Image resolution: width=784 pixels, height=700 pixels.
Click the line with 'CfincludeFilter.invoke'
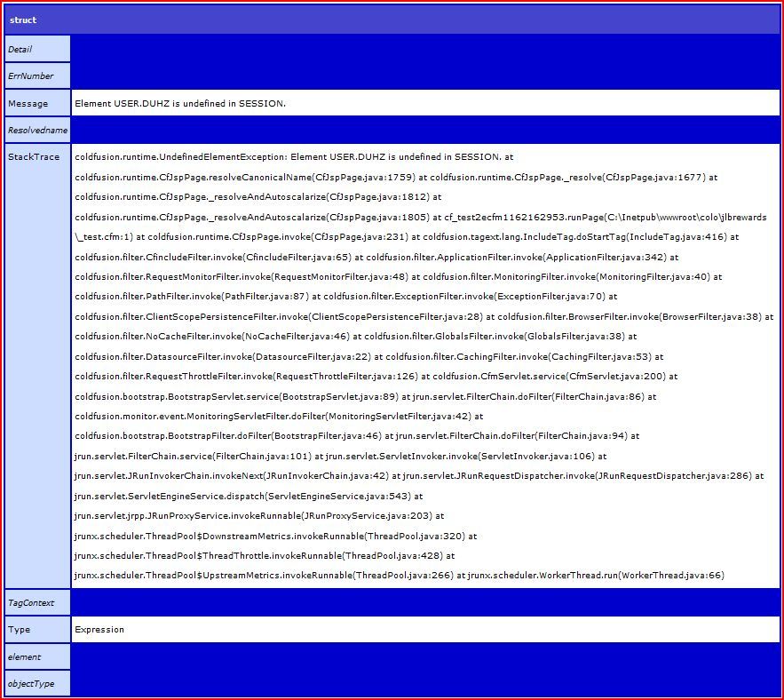coord(376,258)
